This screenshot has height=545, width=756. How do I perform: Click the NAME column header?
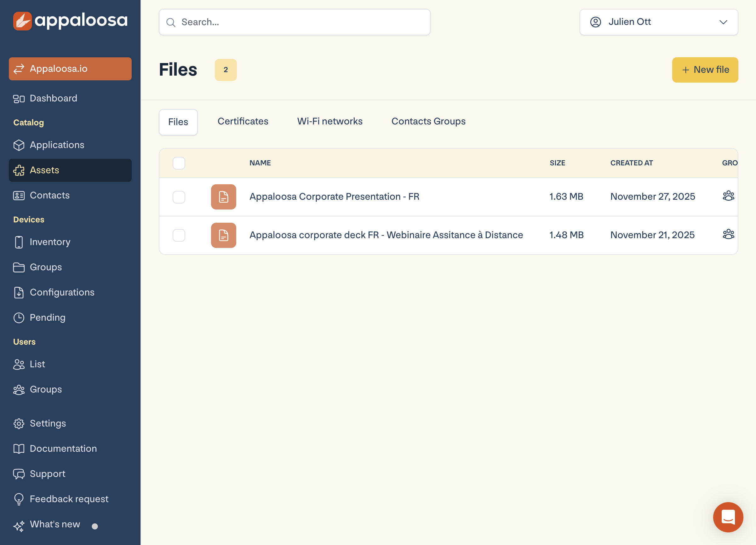coord(260,163)
